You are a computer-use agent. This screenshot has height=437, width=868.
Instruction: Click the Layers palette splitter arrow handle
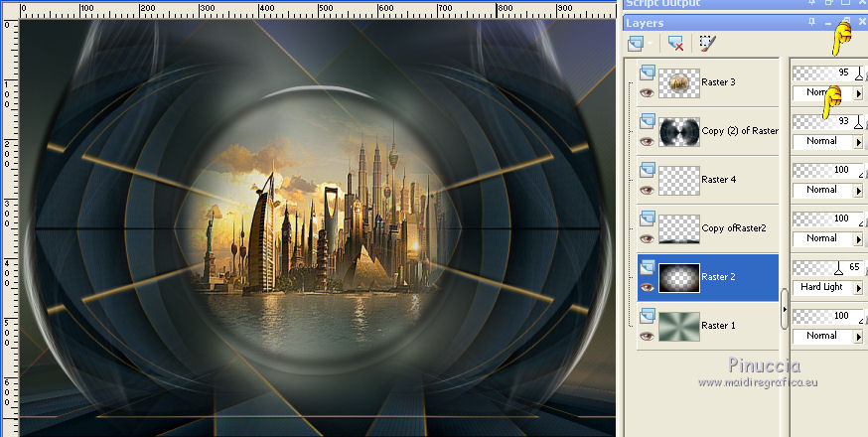coord(785,309)
